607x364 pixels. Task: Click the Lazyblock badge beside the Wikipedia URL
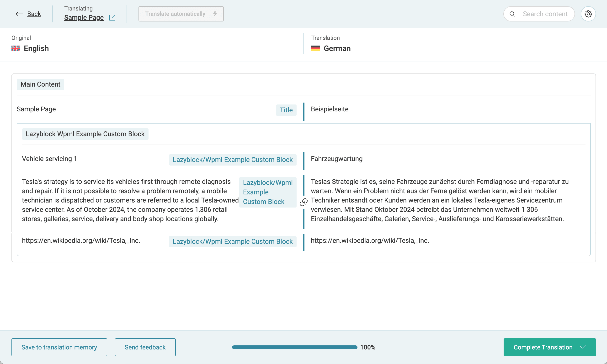coord(233,241)
